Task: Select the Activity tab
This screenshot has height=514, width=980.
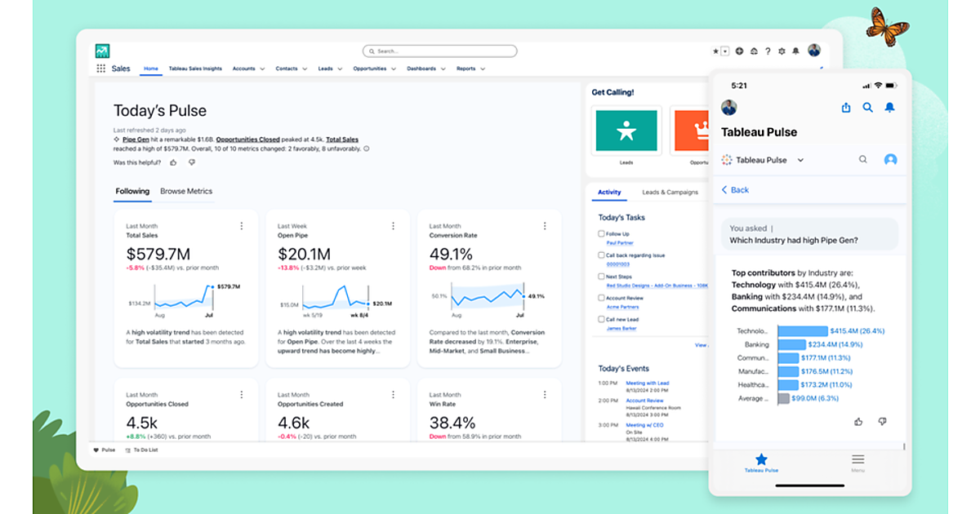Action: [x=609, y=193]
